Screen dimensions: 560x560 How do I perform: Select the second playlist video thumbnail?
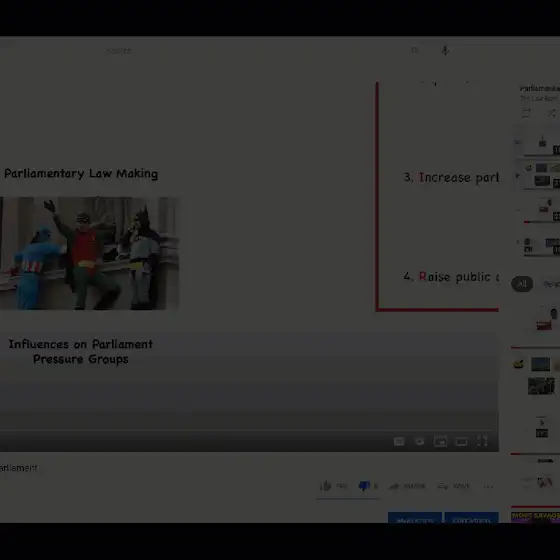coord(542,175)
